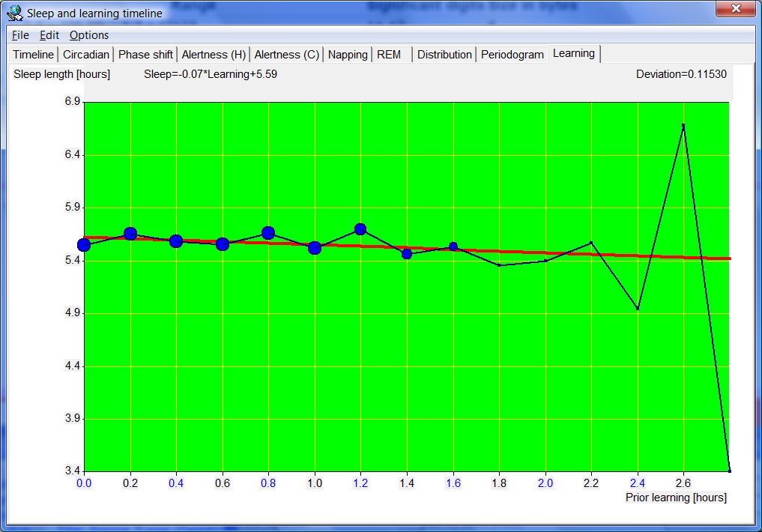This screenshot has width=762, height=532.
Task: Close the Sleep and learning timeline window
Action: tap(735, 9)
